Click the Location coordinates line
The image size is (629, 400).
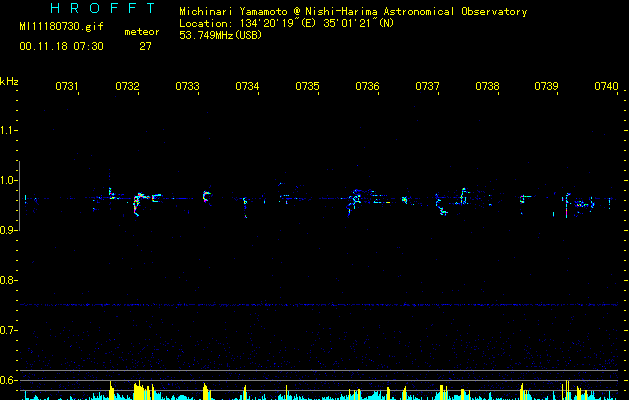point(286,23)
